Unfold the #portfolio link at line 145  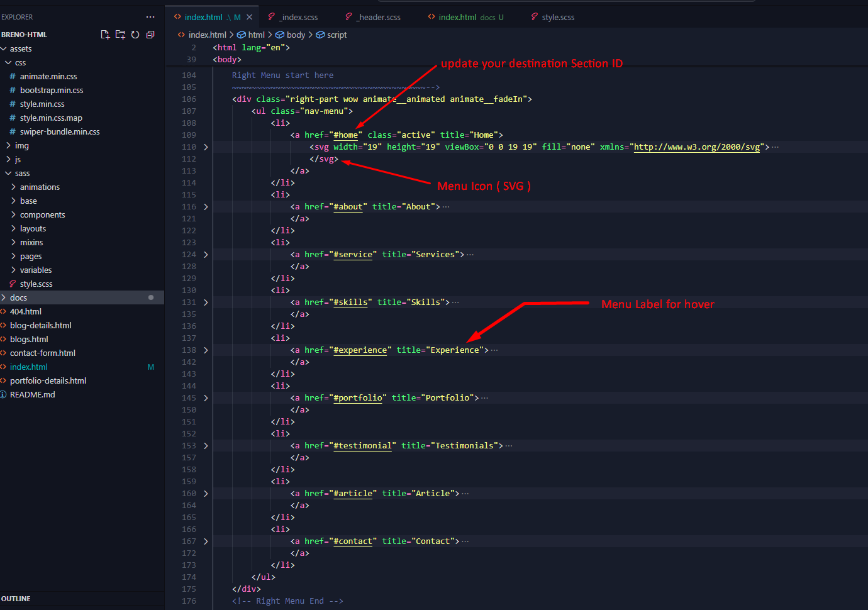coord(206,398)
